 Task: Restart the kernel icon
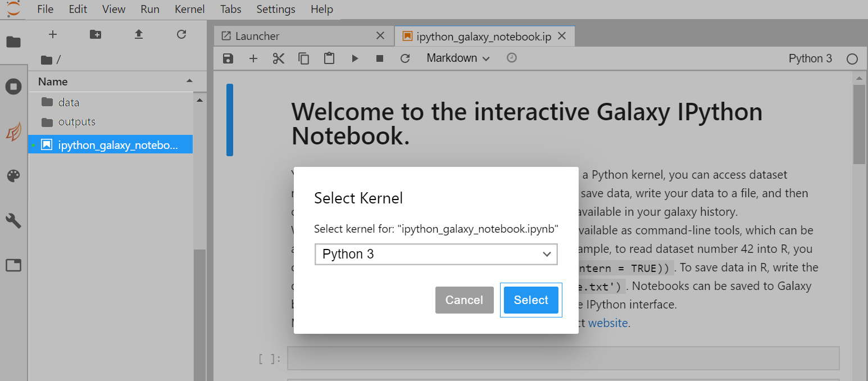pyautogui.click(x=405, y=58)
